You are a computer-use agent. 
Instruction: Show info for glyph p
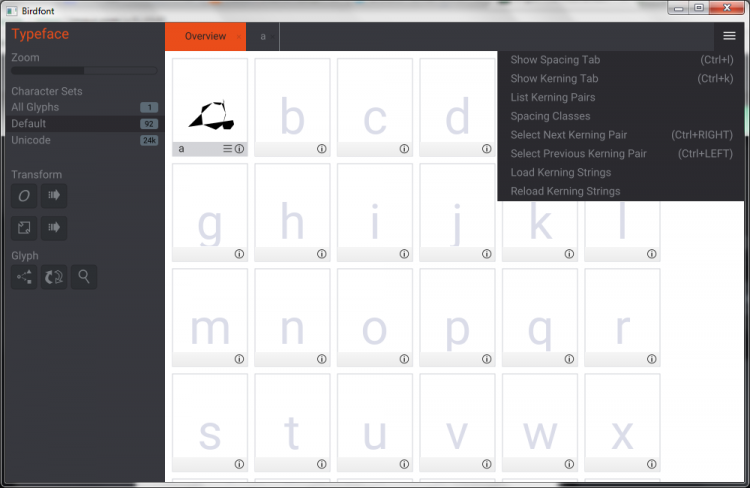tap(486, 359)
